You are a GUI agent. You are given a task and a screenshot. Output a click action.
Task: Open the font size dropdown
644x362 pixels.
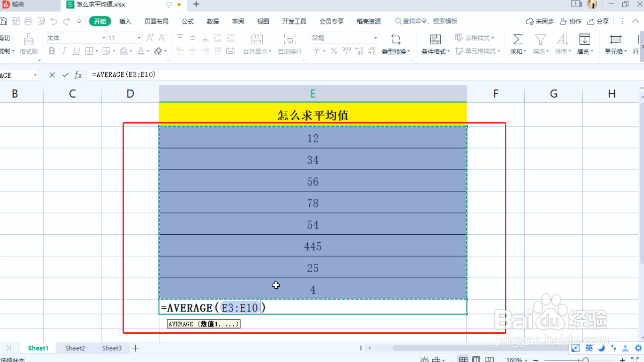pos(139,38)
